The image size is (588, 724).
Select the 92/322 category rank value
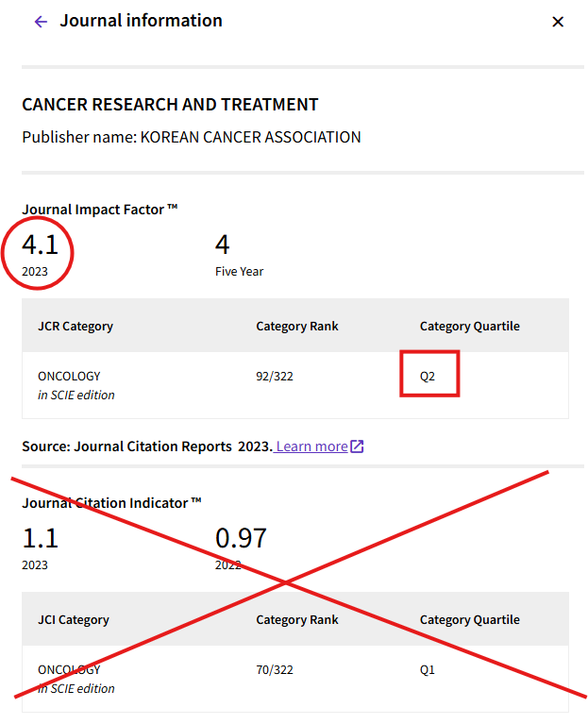275,377
